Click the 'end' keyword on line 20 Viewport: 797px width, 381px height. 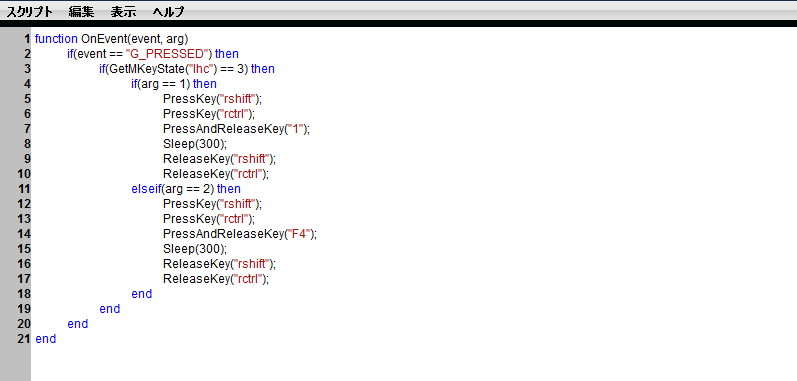pyautogui.click(x=78, y=324)
